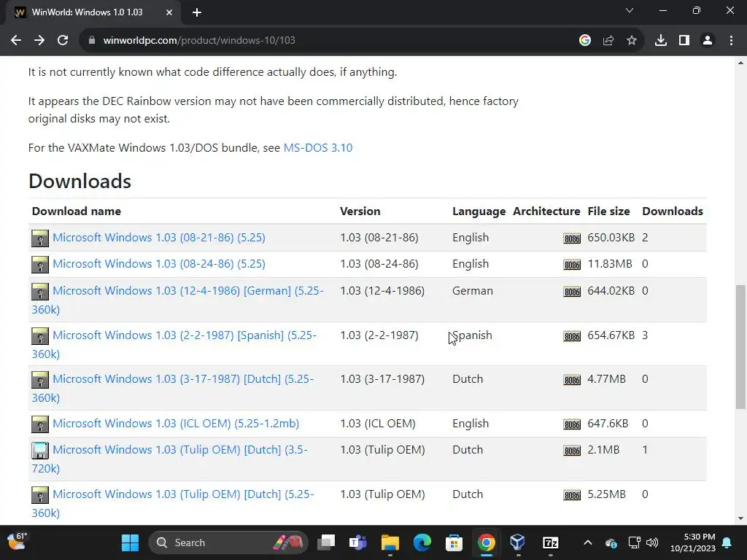Click floppy icon of 08-21-86 row
The image size is (747, 560).
tap(40, 238)
